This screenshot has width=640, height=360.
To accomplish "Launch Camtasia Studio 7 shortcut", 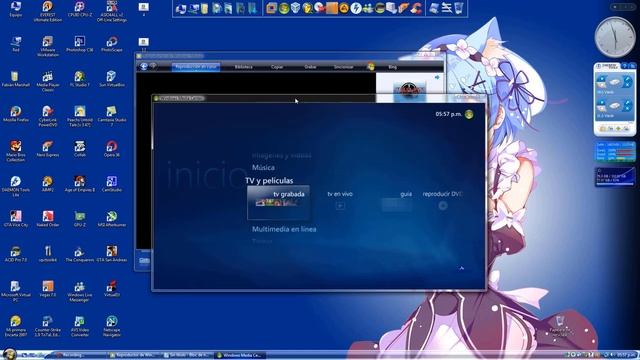I will 111,116.
